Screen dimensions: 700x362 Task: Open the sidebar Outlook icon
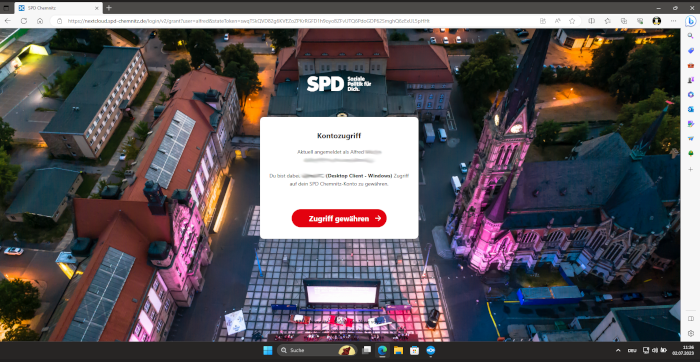(x=691, y=109)
